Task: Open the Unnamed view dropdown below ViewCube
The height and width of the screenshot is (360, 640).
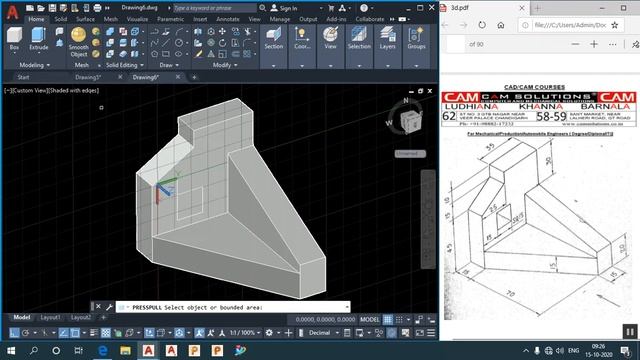Action: click(410, 153)
